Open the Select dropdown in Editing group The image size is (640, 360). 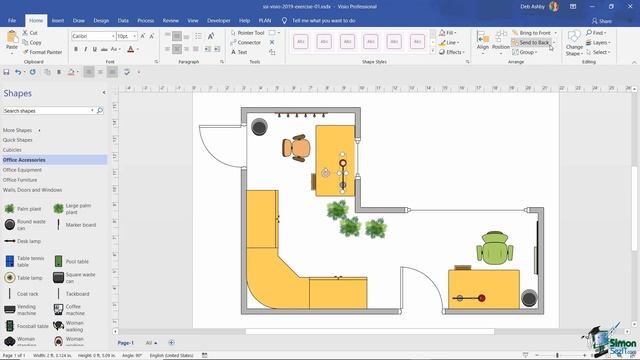[x=598, y=52]
